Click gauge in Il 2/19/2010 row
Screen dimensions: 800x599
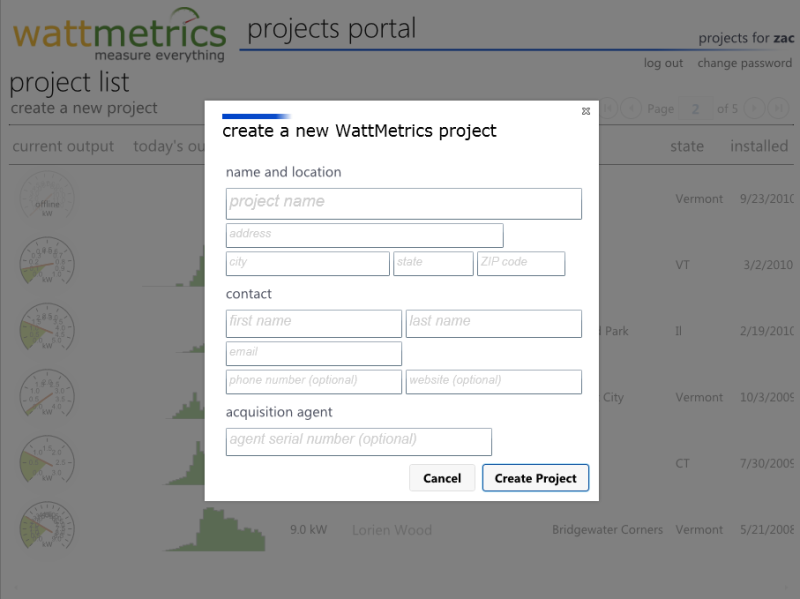(x=47, y=327)
